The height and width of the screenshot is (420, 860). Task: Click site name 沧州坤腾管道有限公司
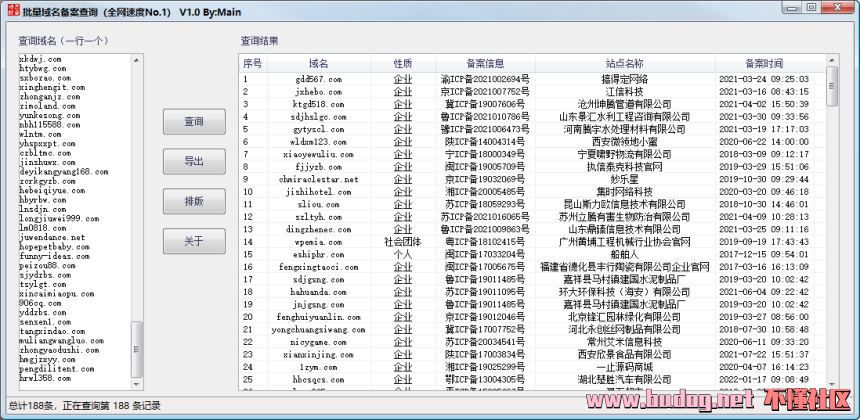coord(624,104)
